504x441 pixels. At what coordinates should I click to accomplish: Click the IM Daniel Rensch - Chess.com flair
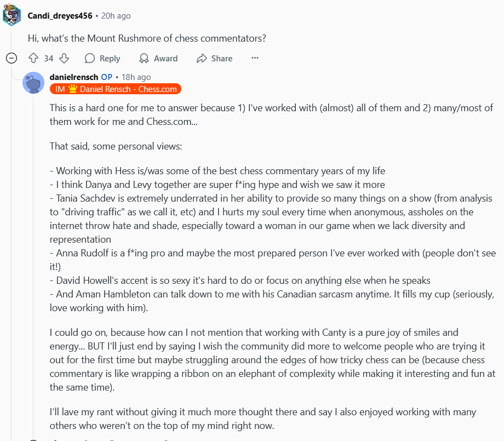116,89
